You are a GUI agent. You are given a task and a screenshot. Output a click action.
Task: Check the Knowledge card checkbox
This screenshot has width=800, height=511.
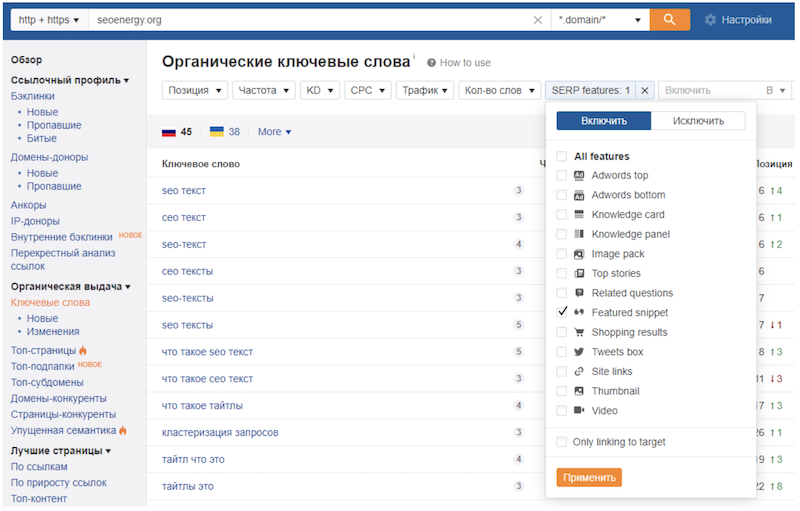coord(562,214)
